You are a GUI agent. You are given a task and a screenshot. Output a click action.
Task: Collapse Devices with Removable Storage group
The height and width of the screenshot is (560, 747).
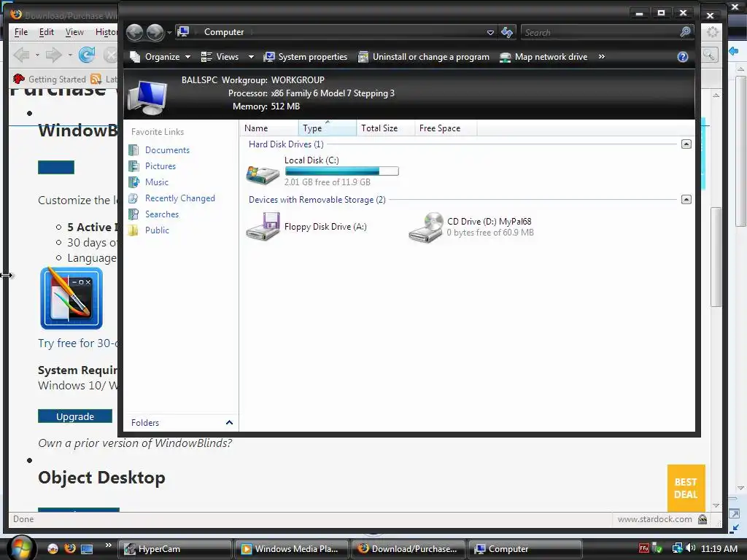(x=686, y=200)
